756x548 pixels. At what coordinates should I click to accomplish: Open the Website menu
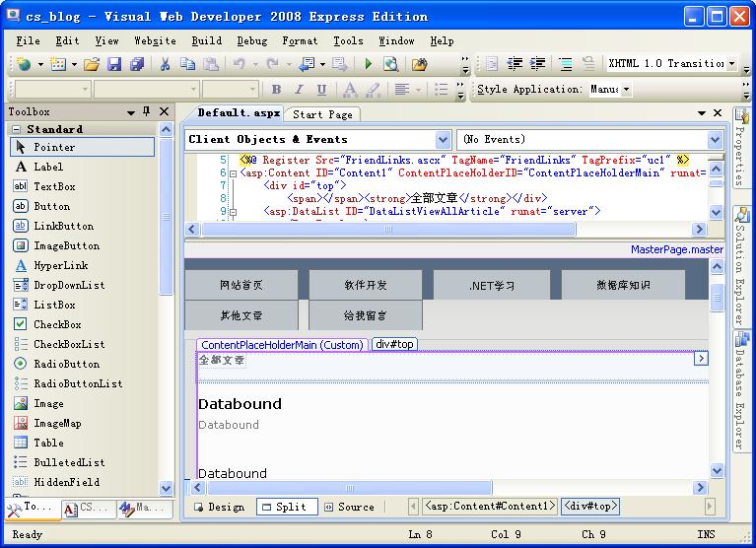click(155, 40)
